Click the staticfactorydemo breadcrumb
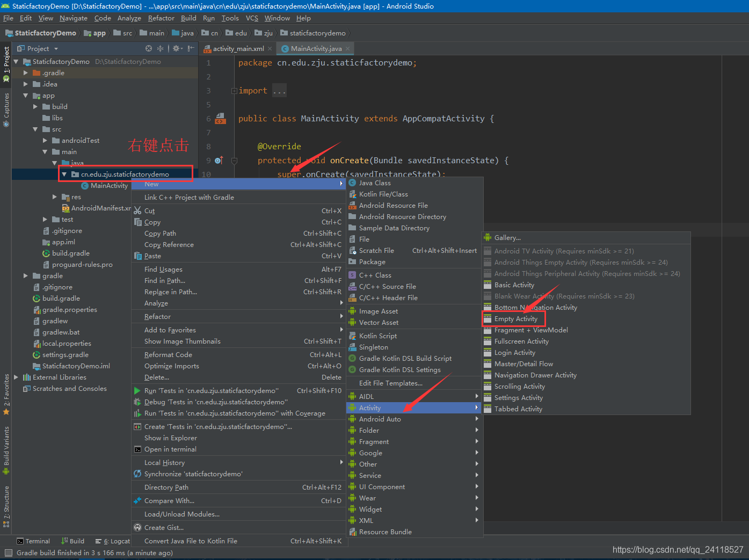This screenshot has width=749, height=560. 313,33
